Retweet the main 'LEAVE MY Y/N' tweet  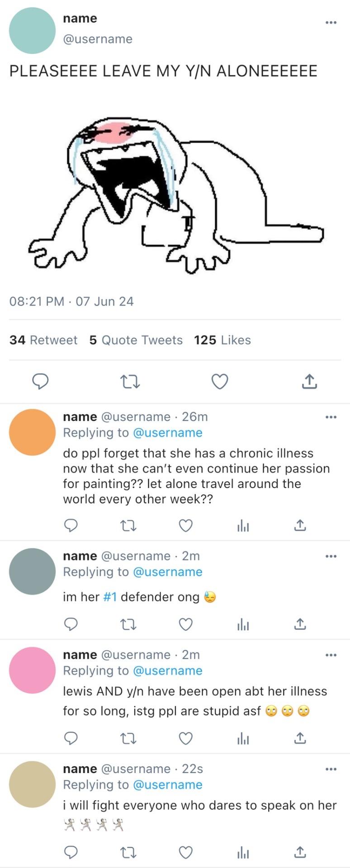point(130,382)
